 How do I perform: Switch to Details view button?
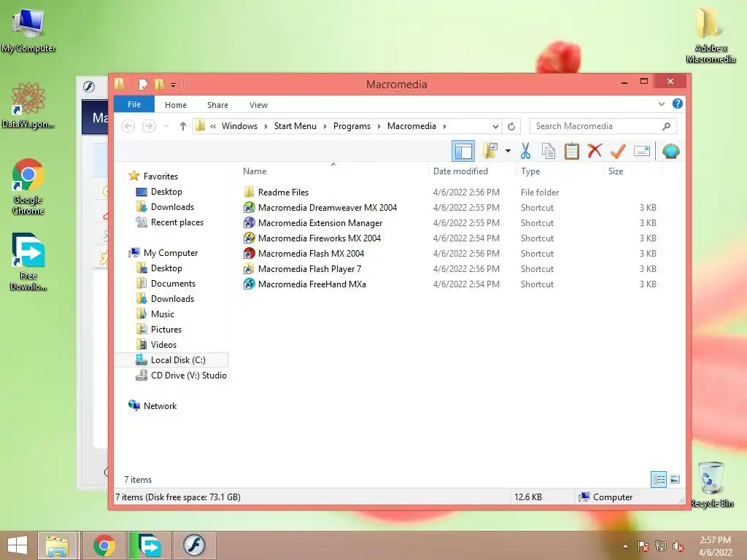(x=659, y=479)
